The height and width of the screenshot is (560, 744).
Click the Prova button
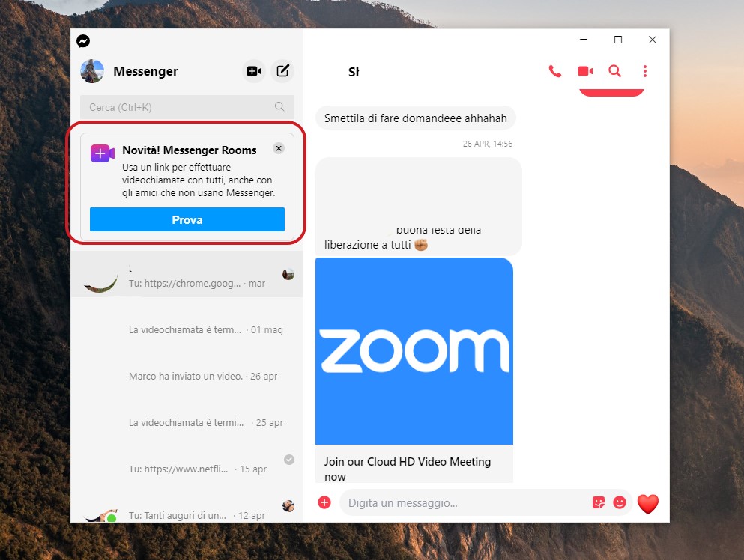tap(187, 219)
